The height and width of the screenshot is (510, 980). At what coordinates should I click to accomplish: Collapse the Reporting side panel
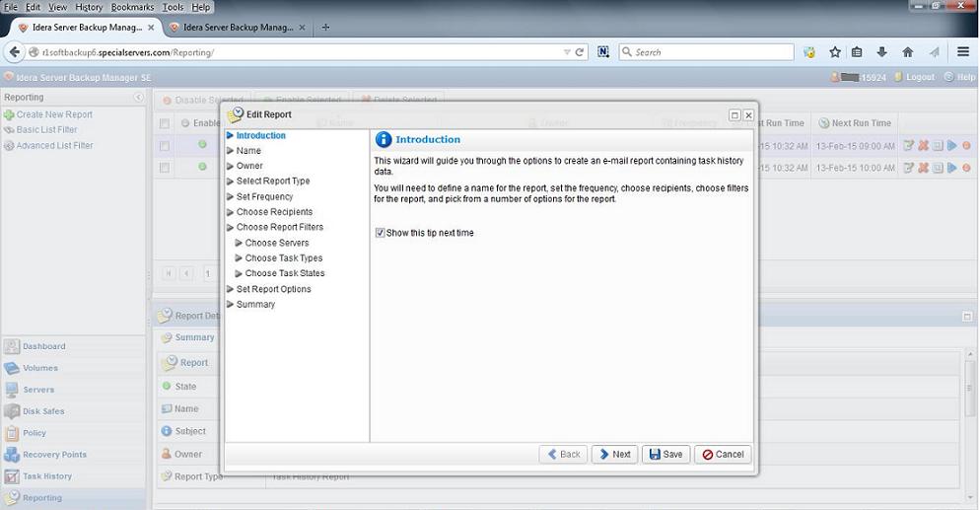click(x=139, y=98)
